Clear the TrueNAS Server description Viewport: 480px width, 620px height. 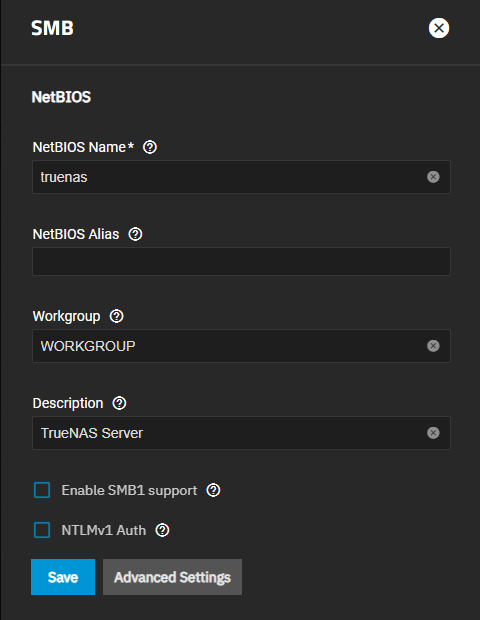433,433
